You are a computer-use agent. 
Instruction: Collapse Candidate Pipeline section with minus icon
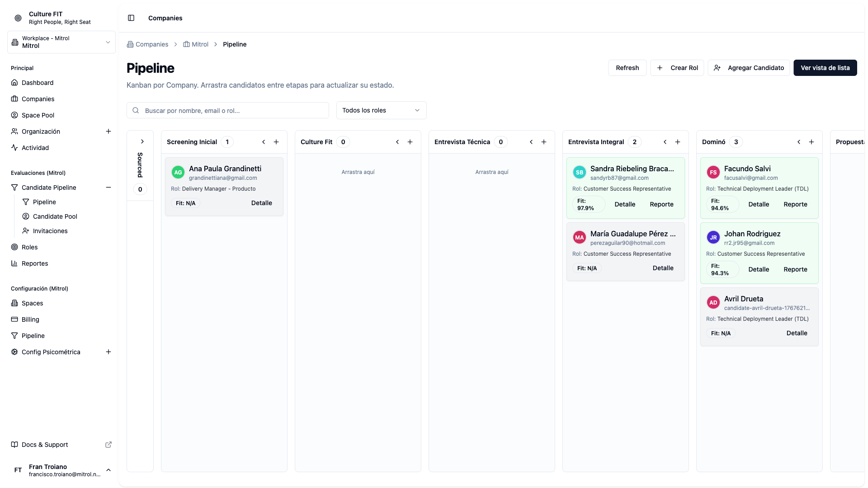click(108, 188)
